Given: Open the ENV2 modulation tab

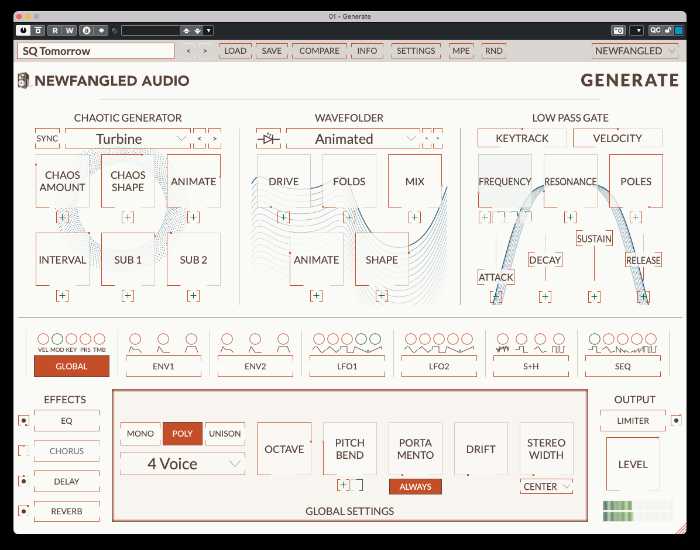Looking at the screenshot, I should [255, 367].
